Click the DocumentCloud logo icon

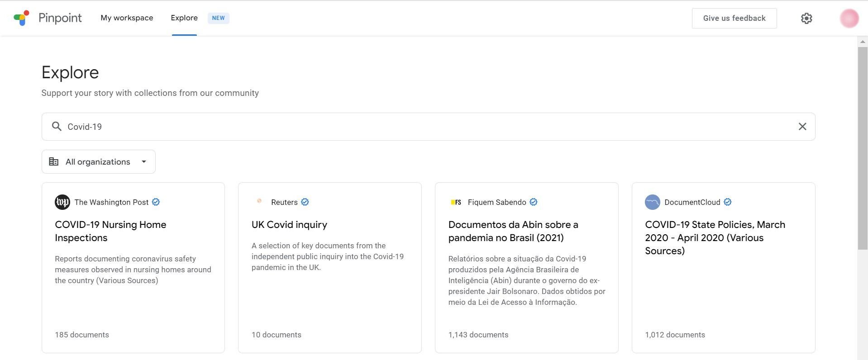[x=653, y=202]
